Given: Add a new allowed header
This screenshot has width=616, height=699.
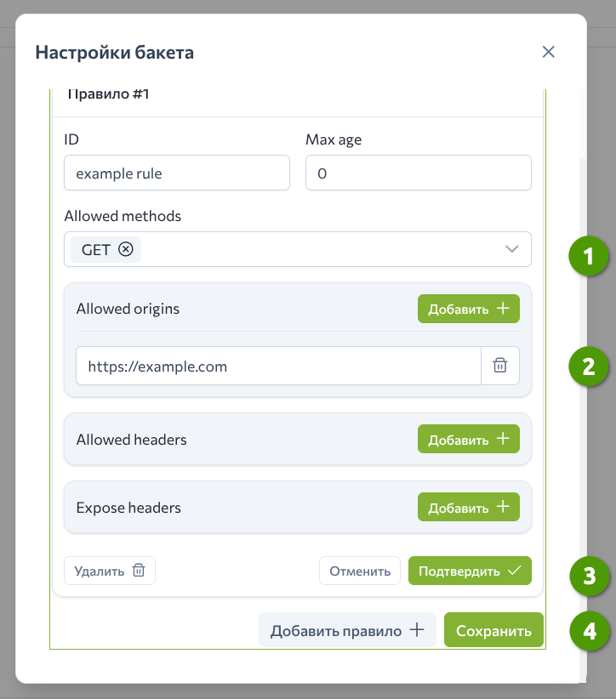Looking at the screenshot, I should point(468,440).
